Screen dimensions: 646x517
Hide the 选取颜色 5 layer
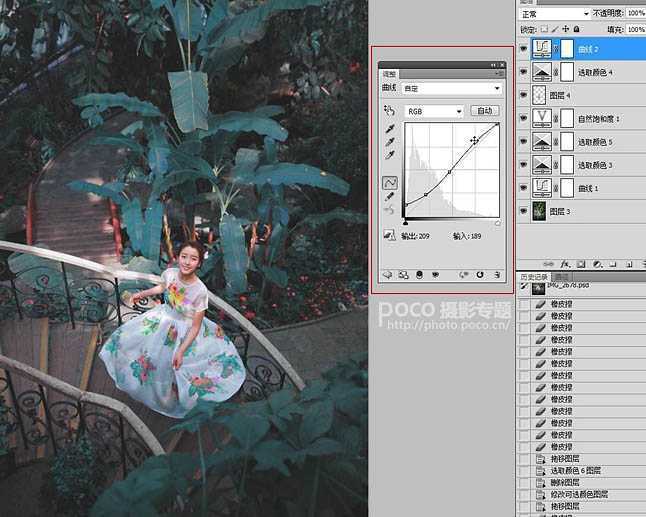(x=523, y=142)
